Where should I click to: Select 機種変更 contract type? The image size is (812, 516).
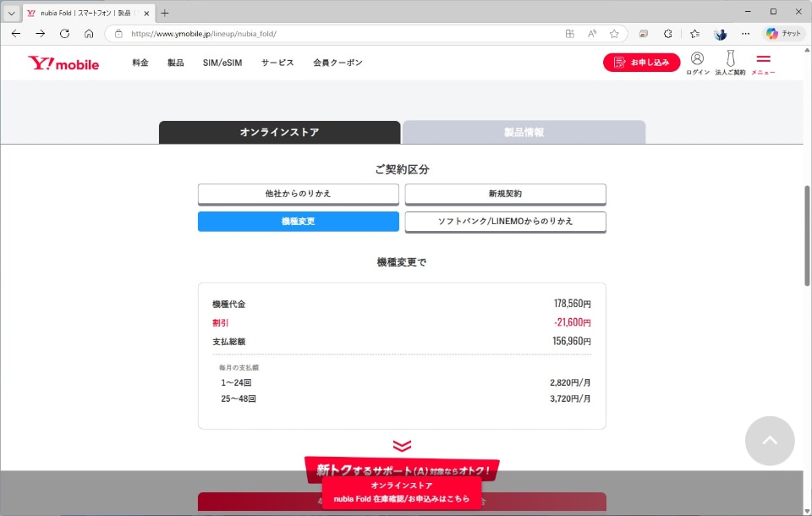click(x=299, y=222)
